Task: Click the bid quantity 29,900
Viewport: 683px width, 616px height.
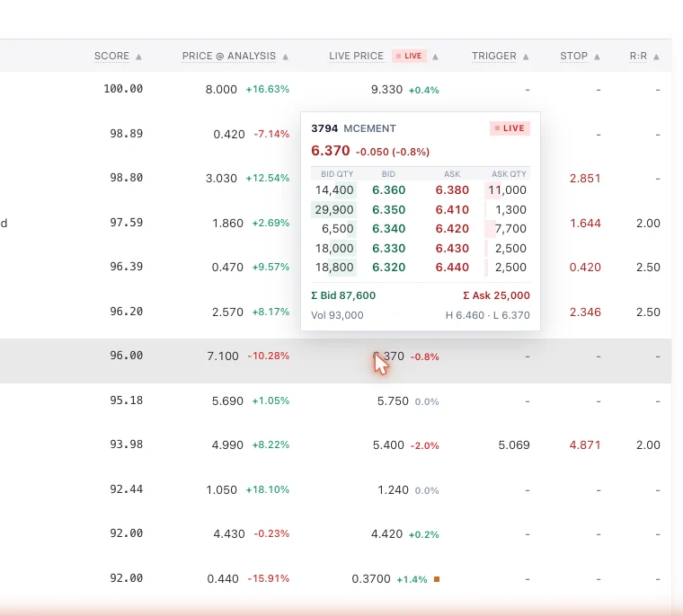Action: click(334, 210)
